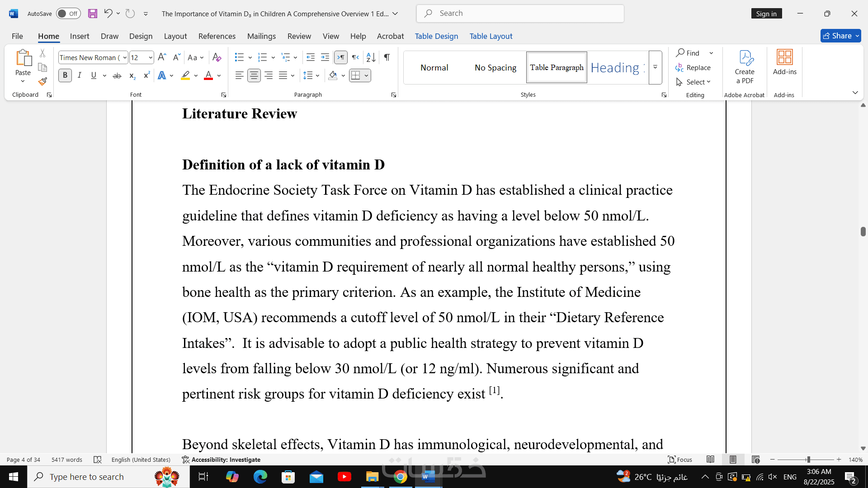Image resolution: width=868 pixels, height=488 pixels.
Task: Toggle center alignment button
Action: 254,75
